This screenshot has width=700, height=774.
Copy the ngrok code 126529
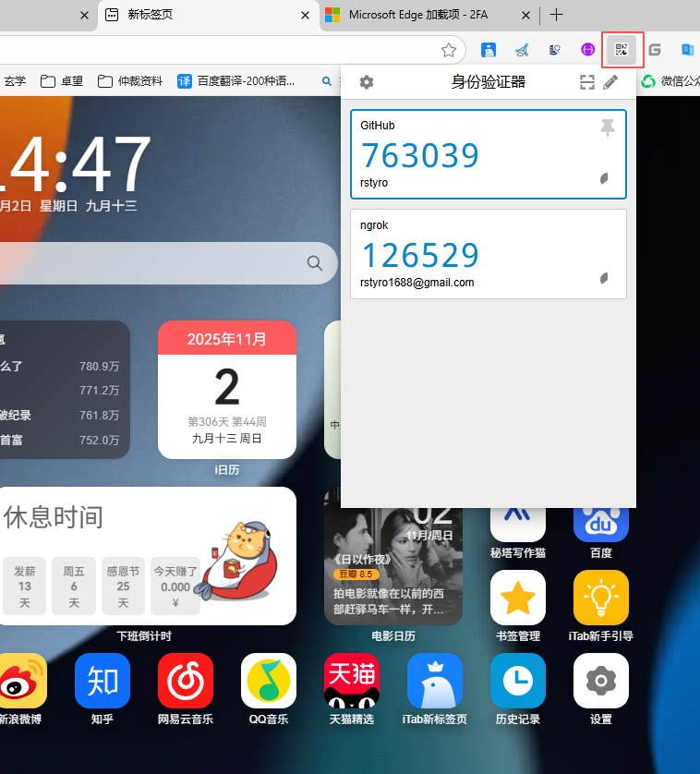[x=420, y=255]
